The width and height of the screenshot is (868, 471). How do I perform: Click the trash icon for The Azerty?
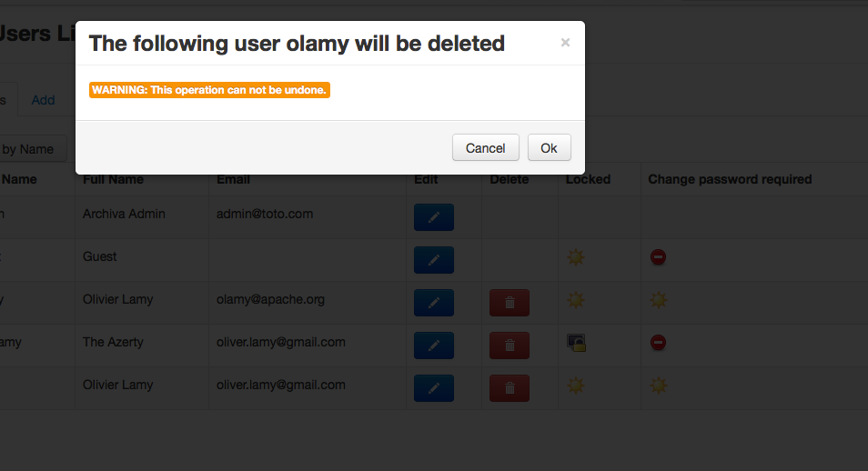pos(510,346)
